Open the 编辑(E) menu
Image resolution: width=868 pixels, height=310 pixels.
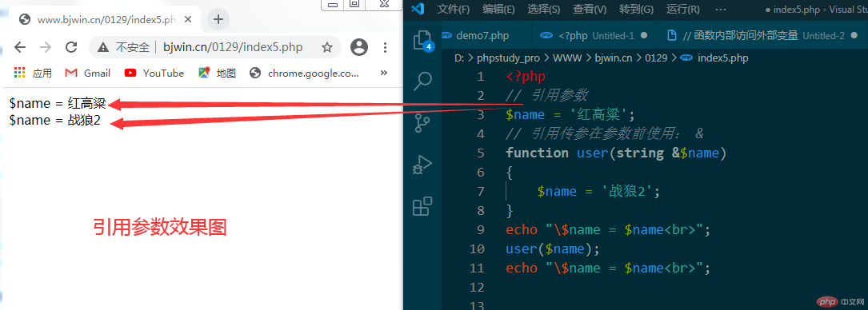tap(498, 10)
